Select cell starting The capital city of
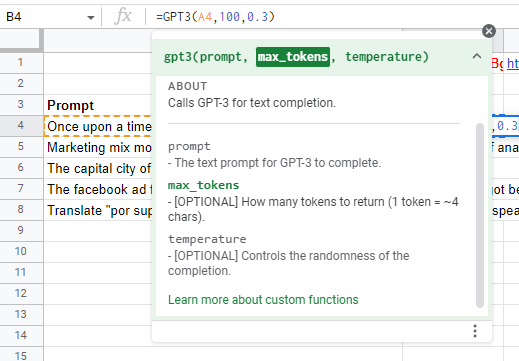519x361 pixels. (x=98, y=168)
